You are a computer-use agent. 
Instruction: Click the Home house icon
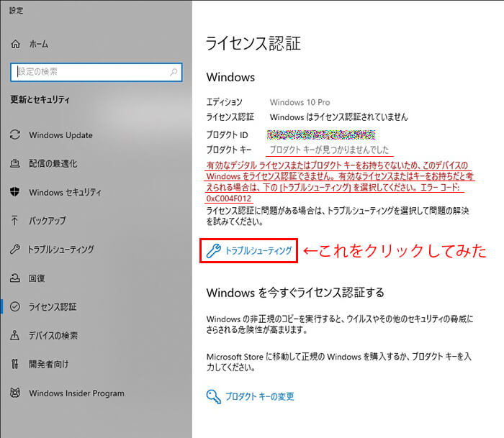[15, 44]
